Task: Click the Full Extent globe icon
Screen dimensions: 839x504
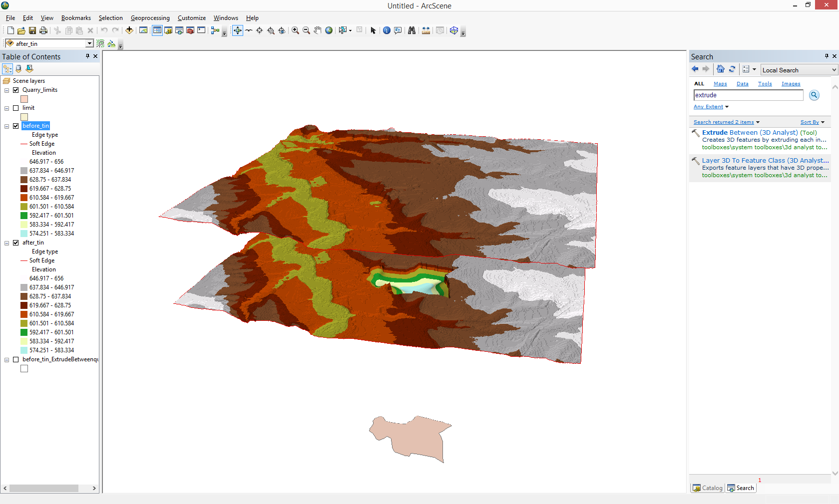Action: pos(329,30)
